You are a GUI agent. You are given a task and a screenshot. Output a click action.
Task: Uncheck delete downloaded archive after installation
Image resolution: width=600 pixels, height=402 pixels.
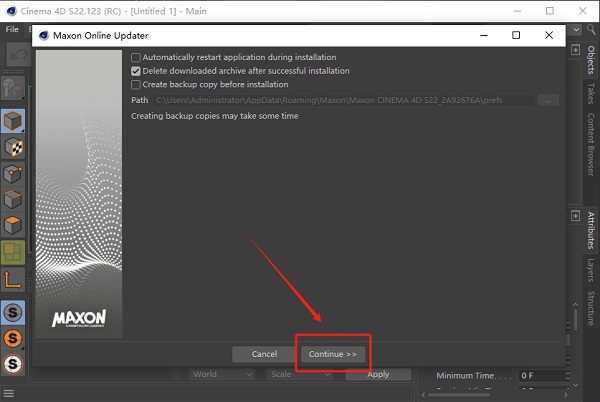pos(136,71)
